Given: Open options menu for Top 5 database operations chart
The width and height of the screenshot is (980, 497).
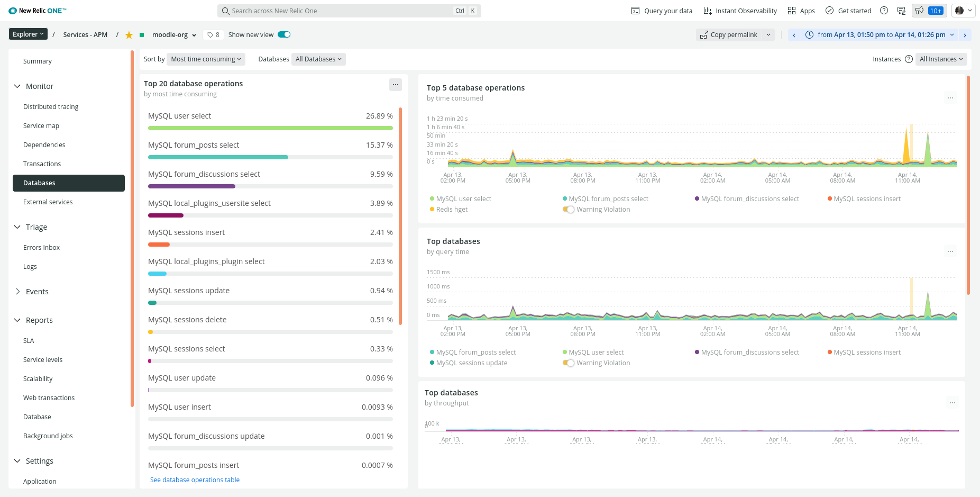Looking at the screenshot, I should pyautogui.click(x=950, y=98).
